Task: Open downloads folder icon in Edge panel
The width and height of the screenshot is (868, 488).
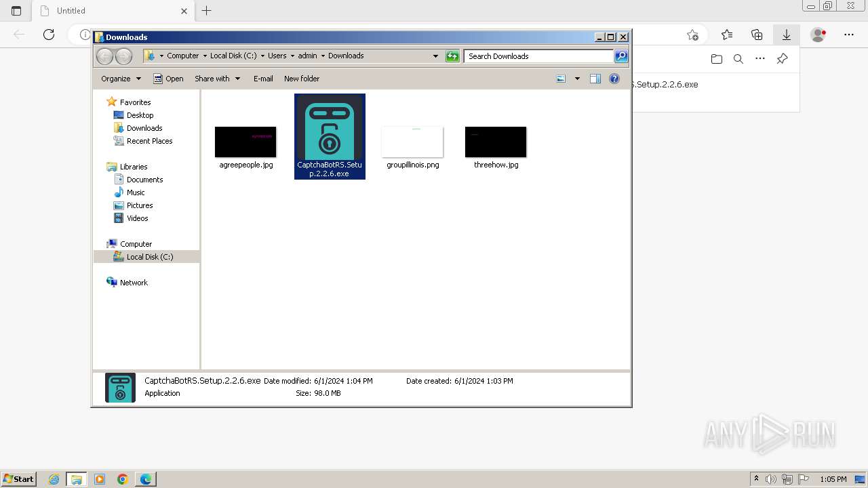Action: [717, 59]
